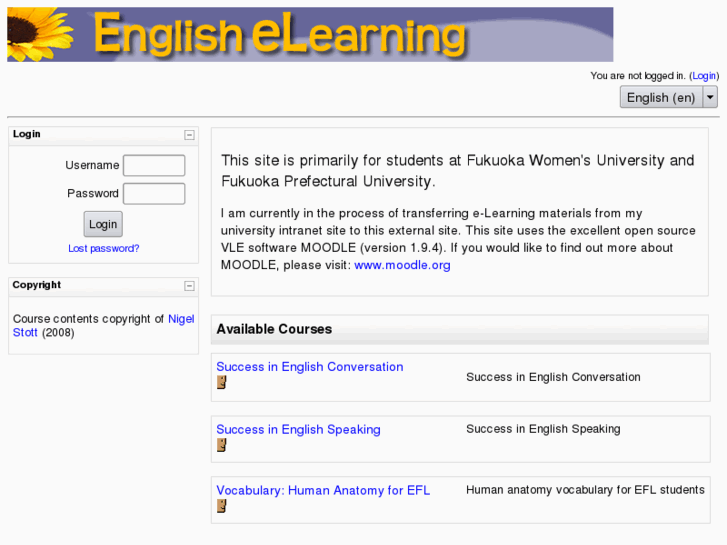This screenshot has width=727, height=545.
Task: Click the door icon under Vocabulary: Human Anatomy for EFL
Action: (222, 506)
